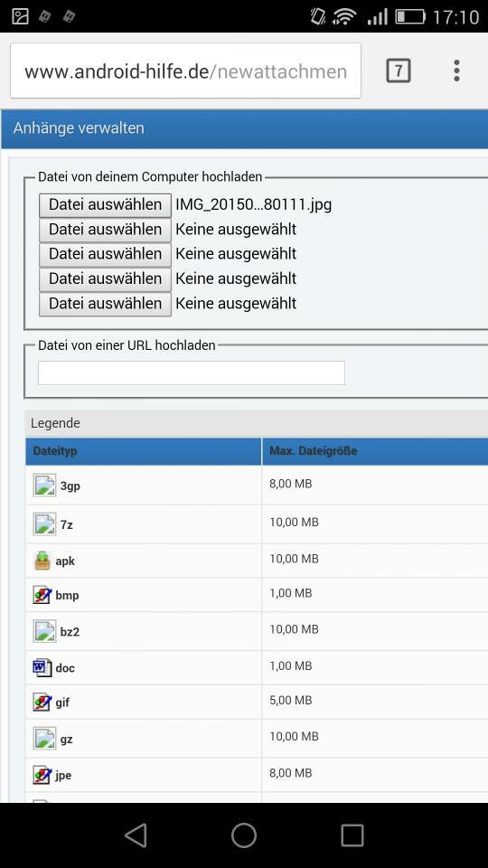Image resolution: width=488 pixels, height=868 pixels.
Task: Open the browser tab switcher showing 7
Action: coord(399,71)
